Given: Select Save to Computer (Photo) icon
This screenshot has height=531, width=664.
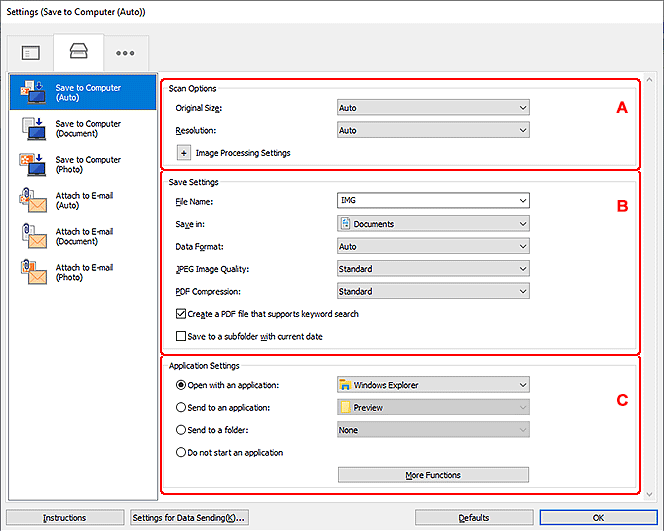Looking at the screenshot, I should click(31, 165).
